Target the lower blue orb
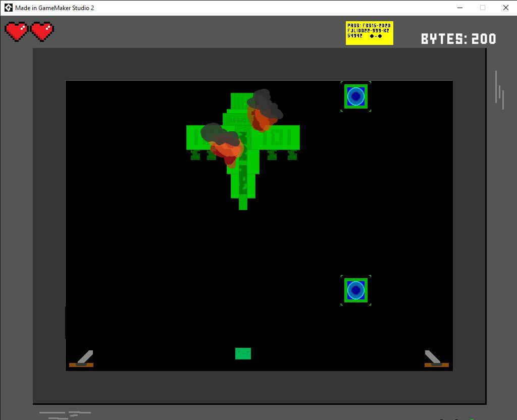The width and height of the screenshot is (517, 420). pyautogui.click(x=356, y=290)
